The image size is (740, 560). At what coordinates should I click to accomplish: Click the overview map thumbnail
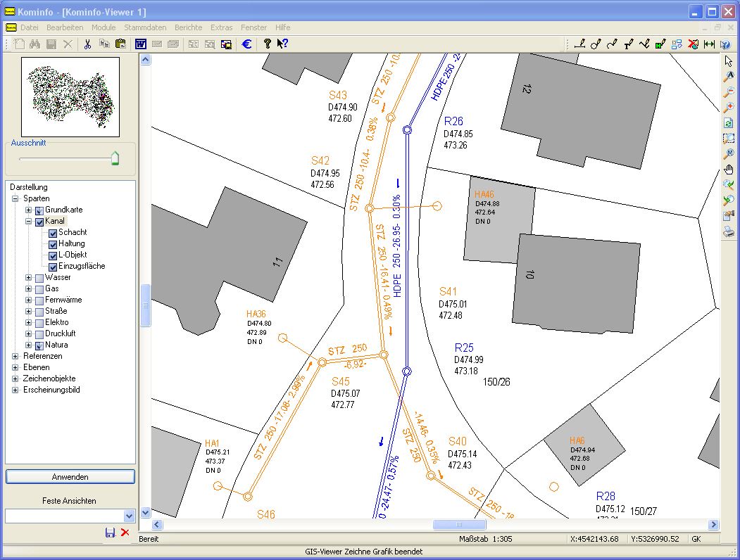point(69,97)
